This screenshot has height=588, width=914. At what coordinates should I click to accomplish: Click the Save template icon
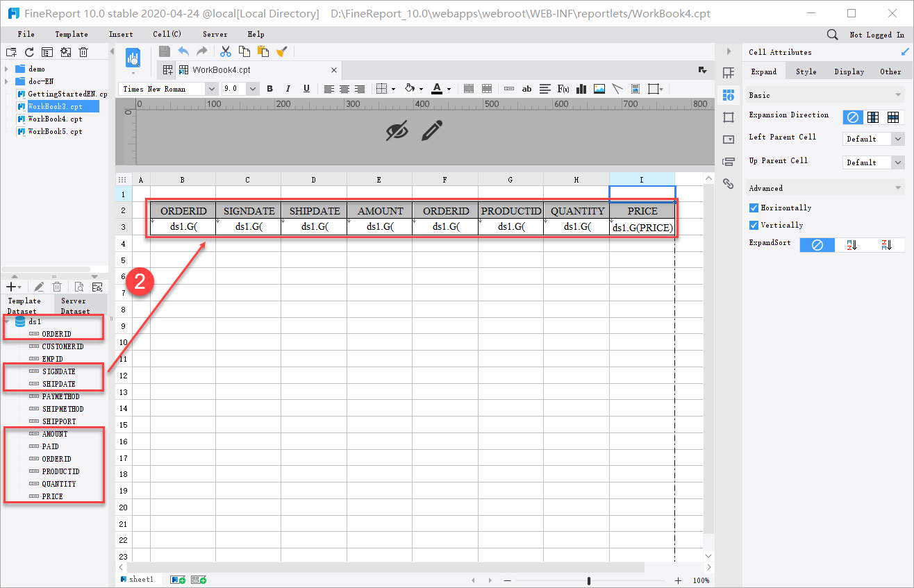click(165, 51)
